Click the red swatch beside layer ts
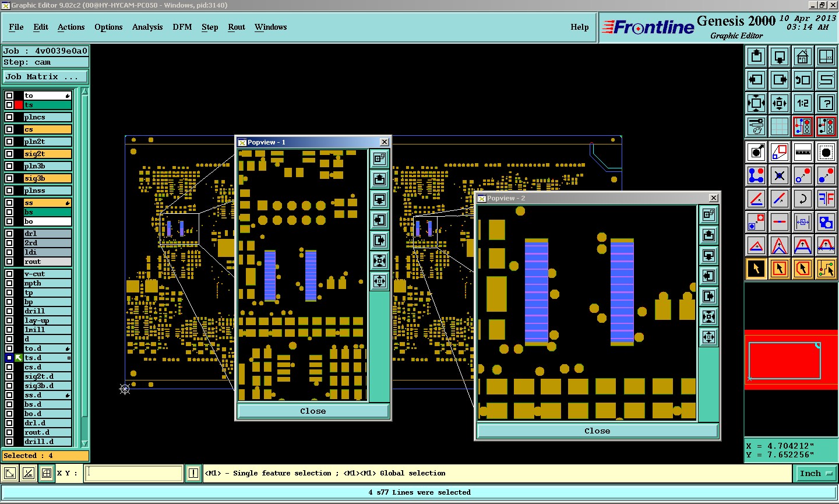 pos(19,105)
